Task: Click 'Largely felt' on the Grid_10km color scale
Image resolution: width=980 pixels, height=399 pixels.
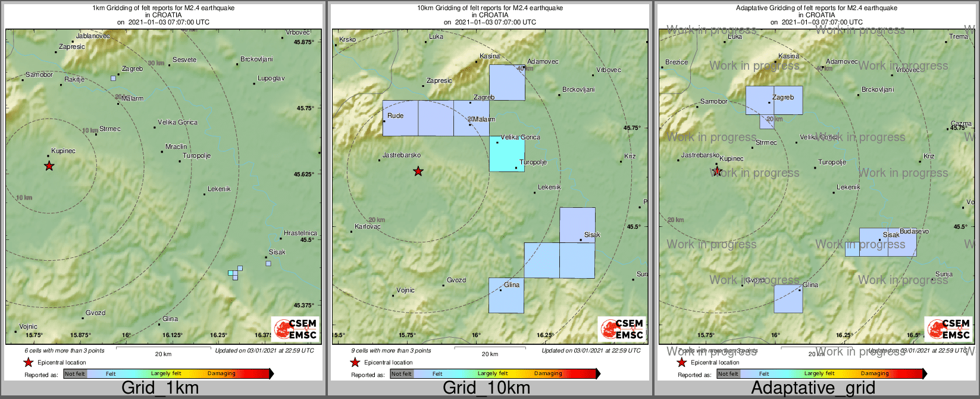Action: [493, 373]
